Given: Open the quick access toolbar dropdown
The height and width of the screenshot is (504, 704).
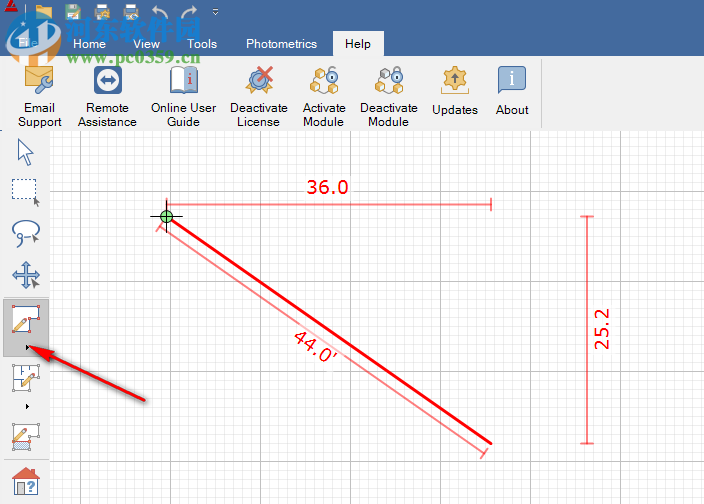Looking at the screenshot, I should 216,12.
